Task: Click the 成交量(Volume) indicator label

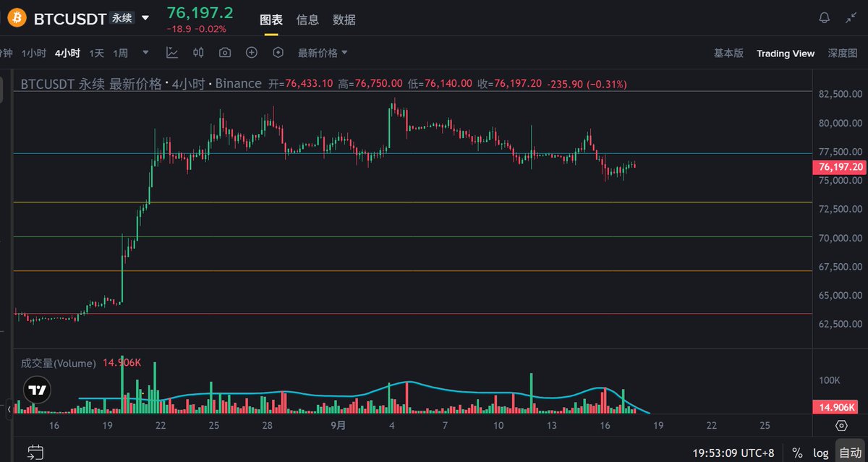Action: (x=59, y=364)
